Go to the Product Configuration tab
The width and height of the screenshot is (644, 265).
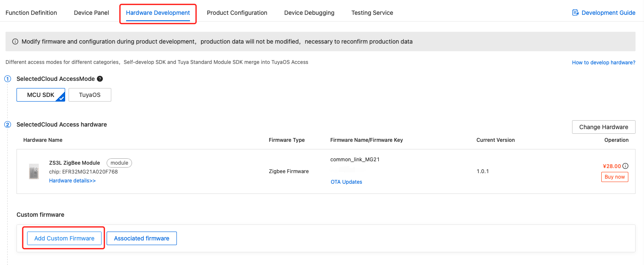pos(237,13)
